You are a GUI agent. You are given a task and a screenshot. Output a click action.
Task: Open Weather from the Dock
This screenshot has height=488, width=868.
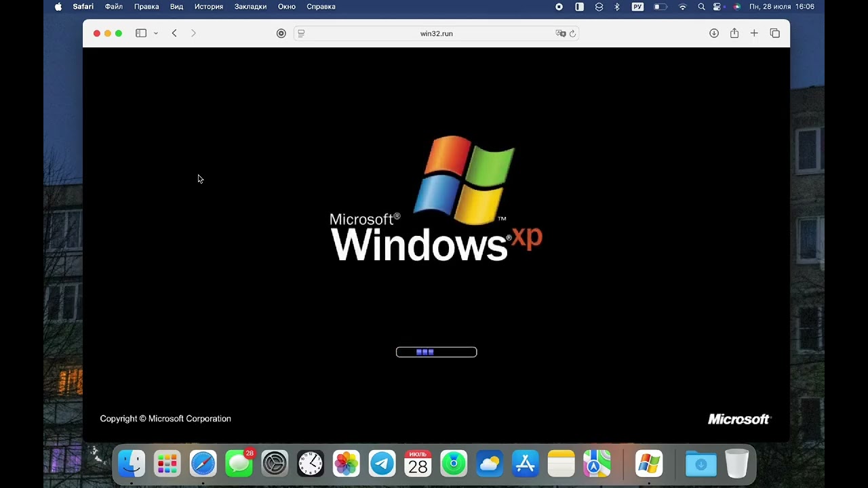pos(490,464)
